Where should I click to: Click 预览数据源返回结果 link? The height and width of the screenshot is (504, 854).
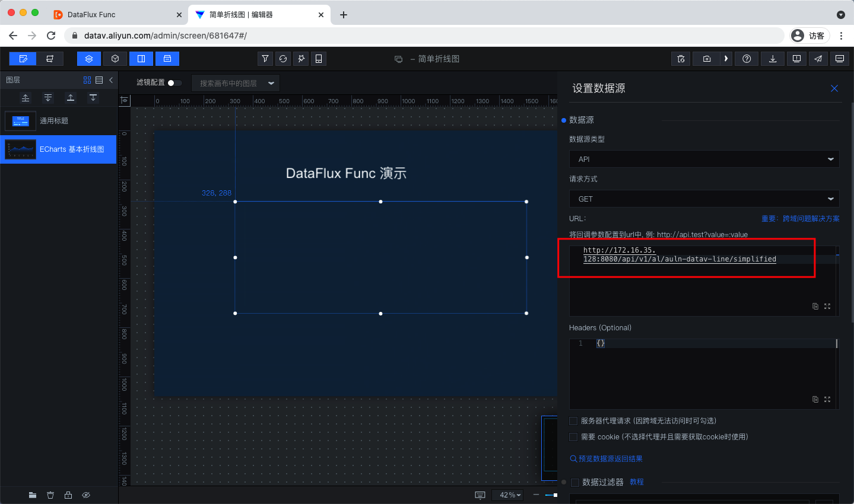click(x=607, y=459)
